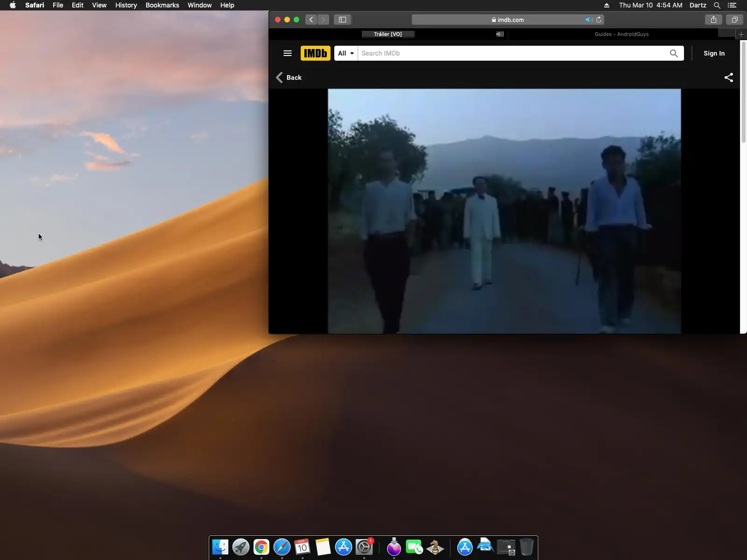
Task: Add a new Safari tab
Action: [741, 34]
